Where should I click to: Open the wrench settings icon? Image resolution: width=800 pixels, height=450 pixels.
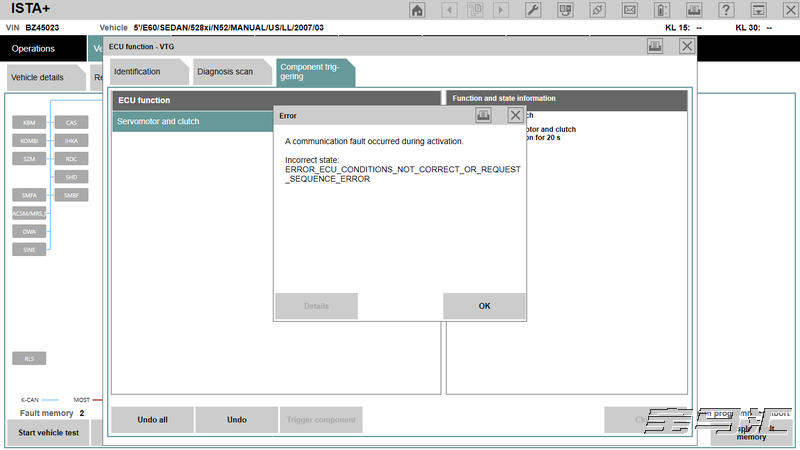(x=533, y=10)
